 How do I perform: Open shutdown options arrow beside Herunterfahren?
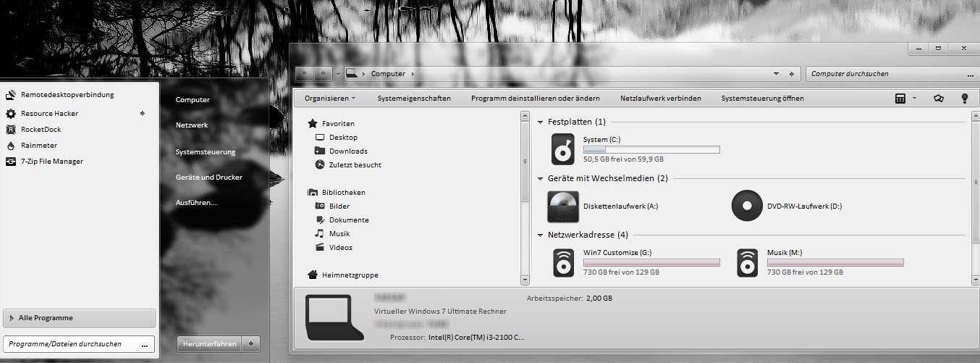251,344
